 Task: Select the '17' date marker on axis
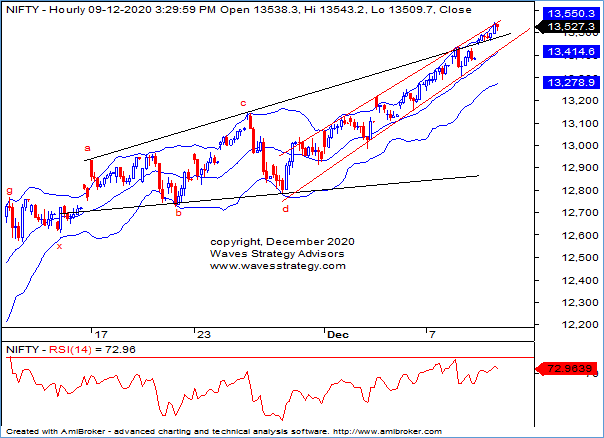pyautogui.click(x=99, y=332)
